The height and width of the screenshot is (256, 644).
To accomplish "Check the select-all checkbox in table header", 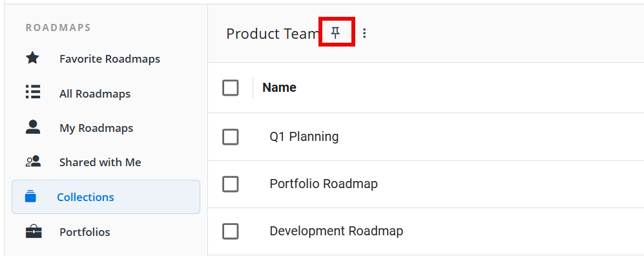I will 231,87.
